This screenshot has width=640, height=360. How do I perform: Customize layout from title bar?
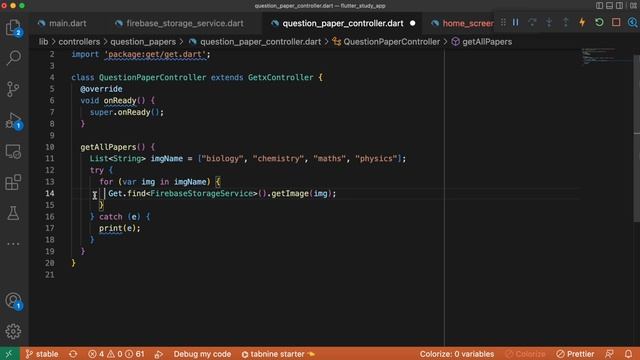633,6
